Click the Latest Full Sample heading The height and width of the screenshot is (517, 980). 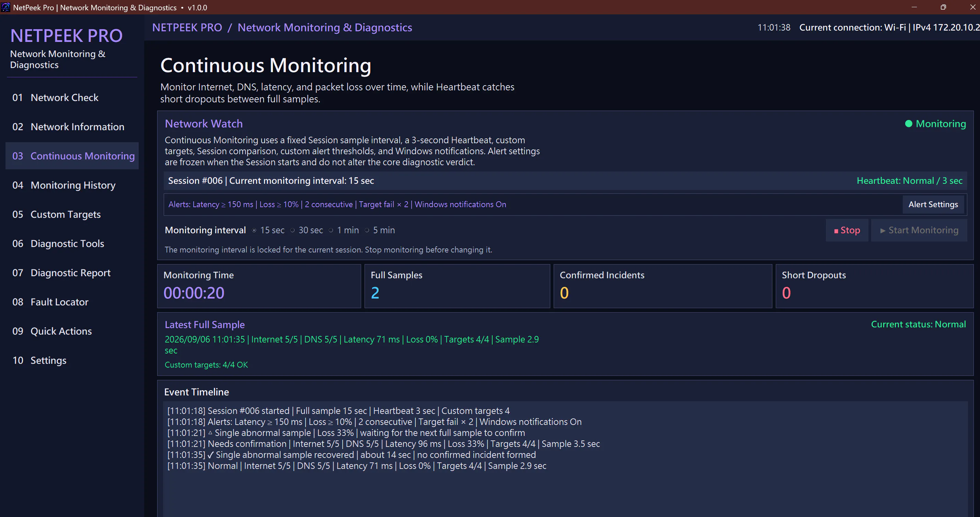[x=205, y=325]
